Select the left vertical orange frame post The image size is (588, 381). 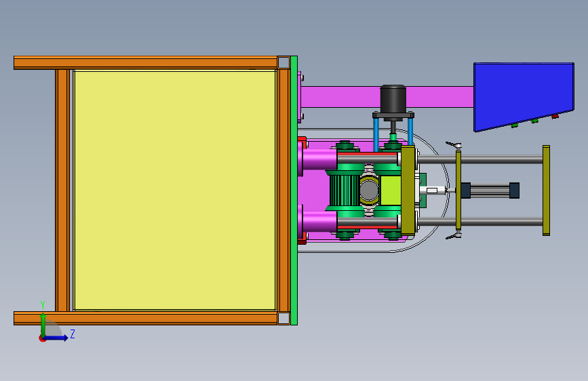[x=62, y=190]
